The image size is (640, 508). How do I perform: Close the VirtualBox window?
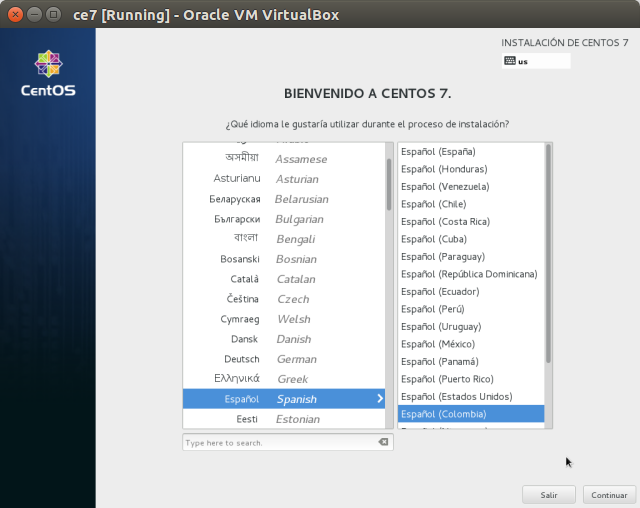[15, 15]
